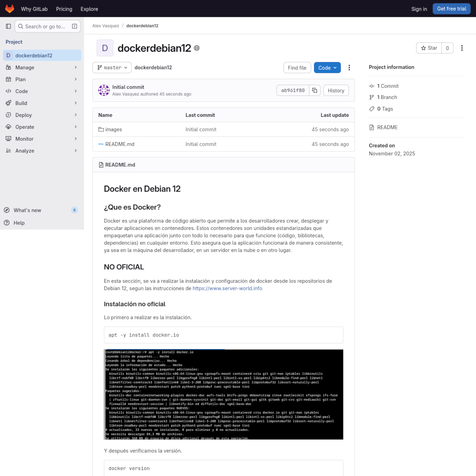Viewport: 476px width, 476px height.
Task: Toggle the sidebar collapse icon
Action: pos(8,26)
